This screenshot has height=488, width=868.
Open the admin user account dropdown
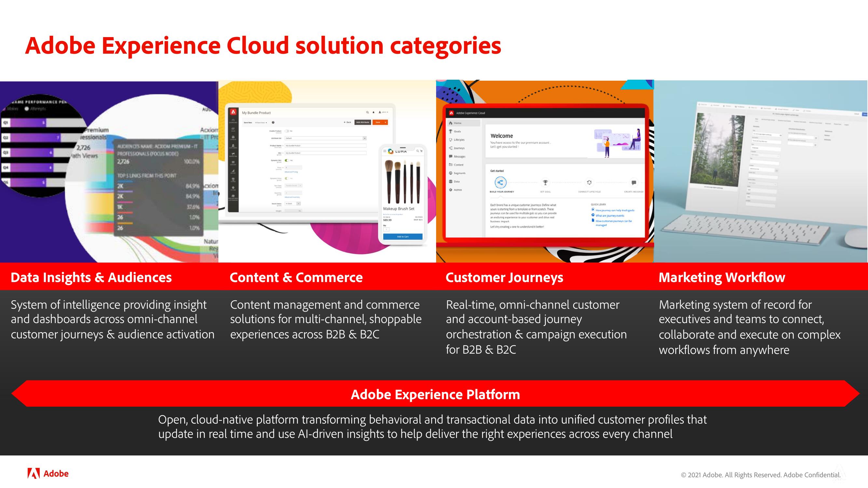(x=383, y=112)
